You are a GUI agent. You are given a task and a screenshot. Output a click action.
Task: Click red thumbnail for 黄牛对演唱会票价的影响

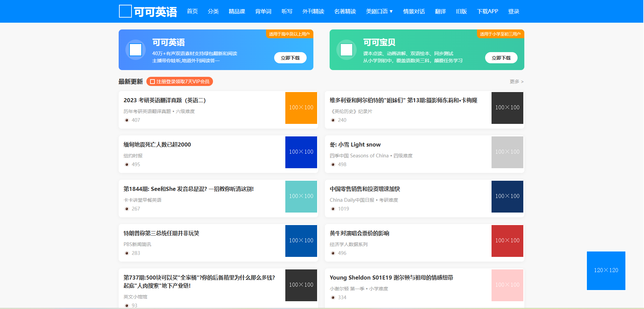click(507, 241)
